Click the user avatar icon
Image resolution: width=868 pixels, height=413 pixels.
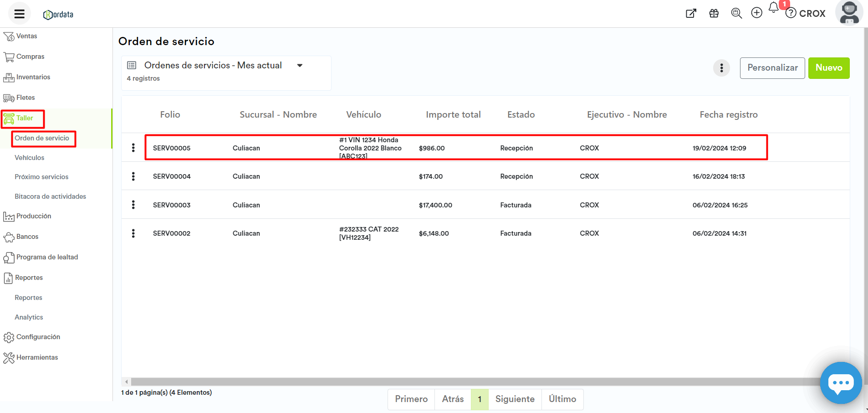pyautogui.click(x=849, y=13)
